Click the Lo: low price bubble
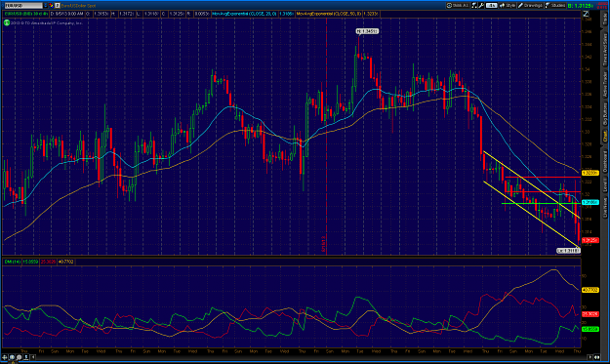Screen dimensions: 610x364 click(568, 251)
